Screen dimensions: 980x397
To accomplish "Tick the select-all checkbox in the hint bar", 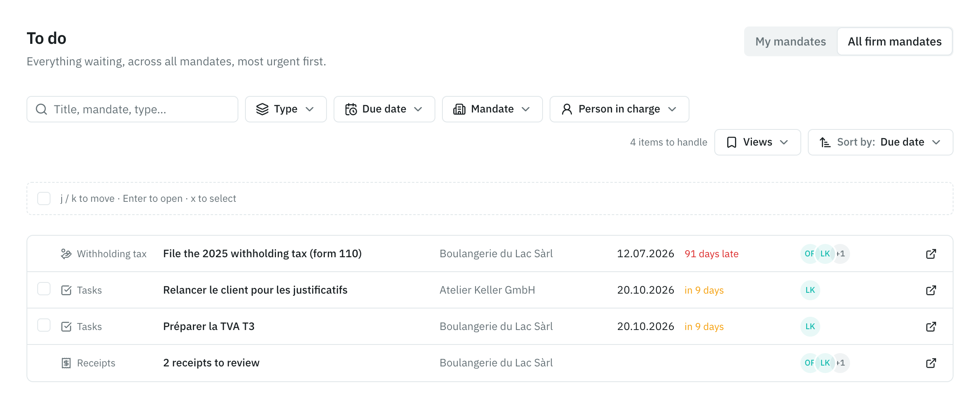I will (44, 198).
